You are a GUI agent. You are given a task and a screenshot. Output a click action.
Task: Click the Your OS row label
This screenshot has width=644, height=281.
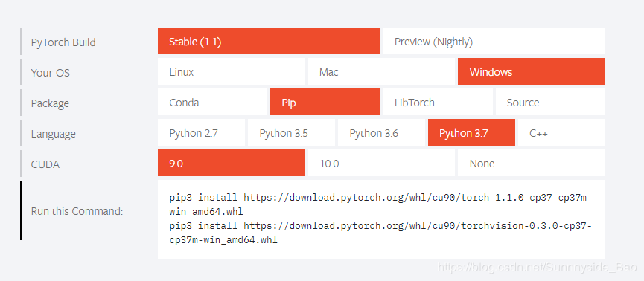(50, 73)
